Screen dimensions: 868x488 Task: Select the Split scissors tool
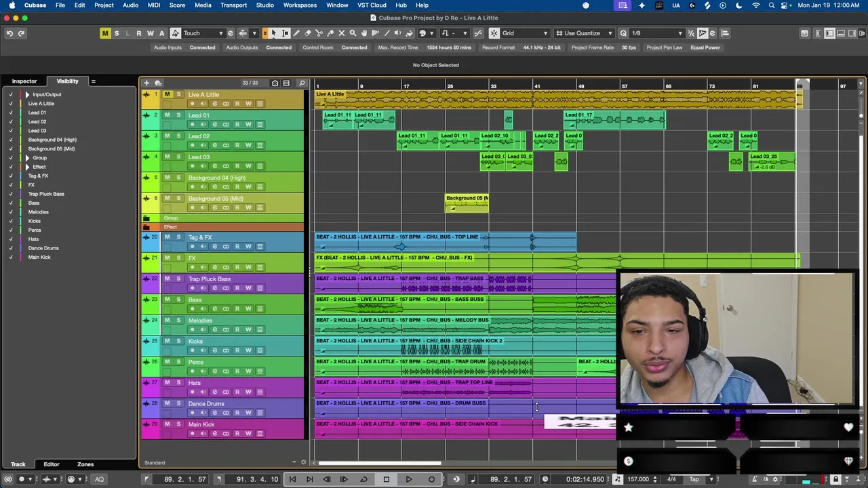319,33
